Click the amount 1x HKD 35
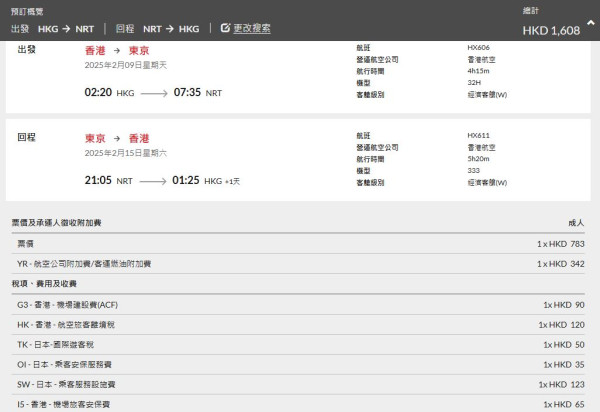This screenshot has width=600, height=412. click(x=564, y=365)
